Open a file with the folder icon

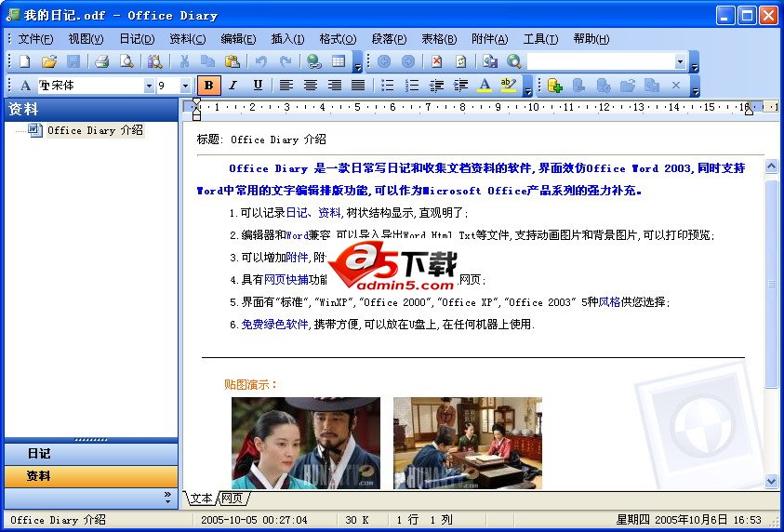[49, 61]
